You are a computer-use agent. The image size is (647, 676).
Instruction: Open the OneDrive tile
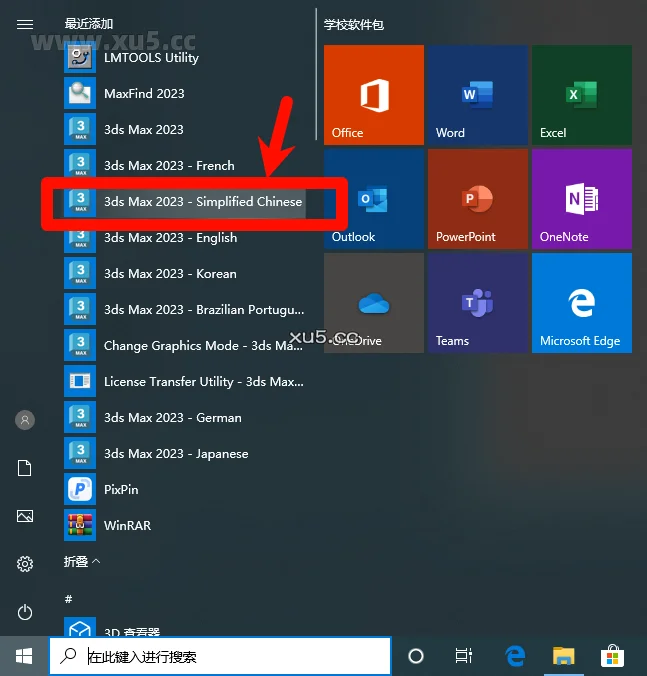coord(374,303)
